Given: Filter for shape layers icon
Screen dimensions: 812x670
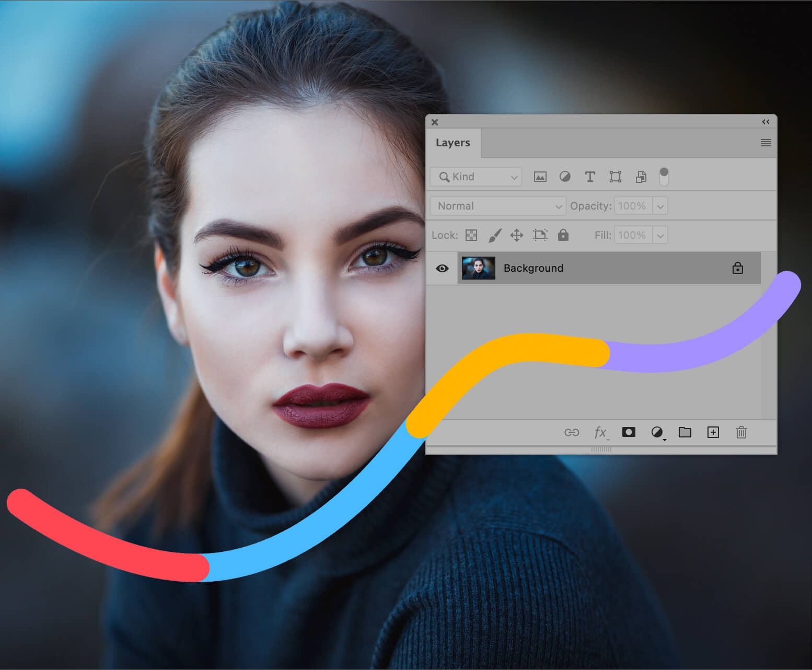Looking at the screenshot, I should (x=616, y=177).
